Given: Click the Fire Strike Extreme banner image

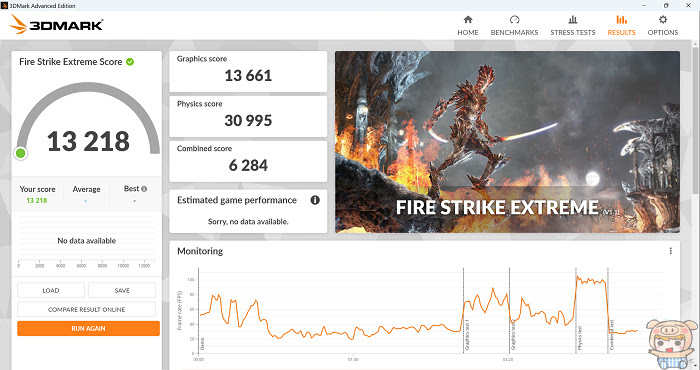Looking at the screenshot, I should [x=508, y=142].
